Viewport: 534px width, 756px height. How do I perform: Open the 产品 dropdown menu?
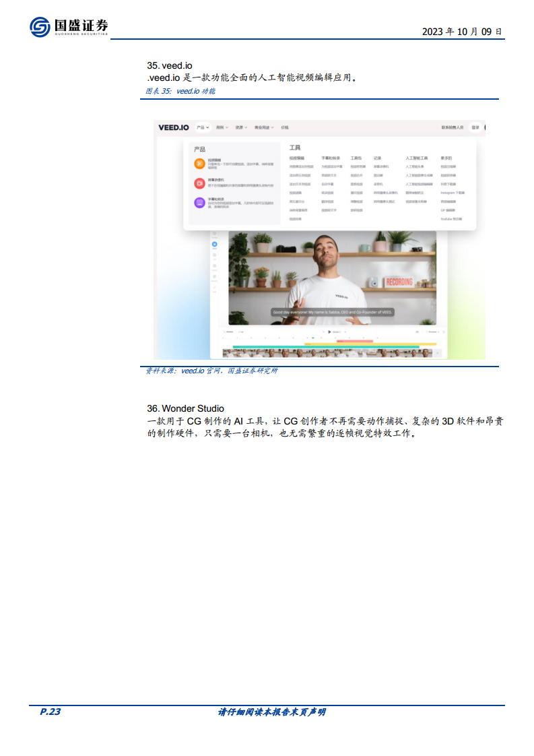[203, 128]
